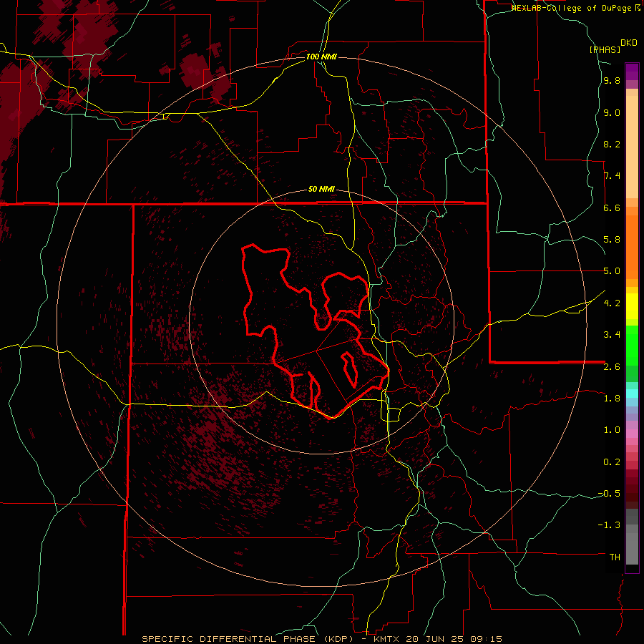
Task: Click the 8.2 value on color scale
Action: coord(612,144)
